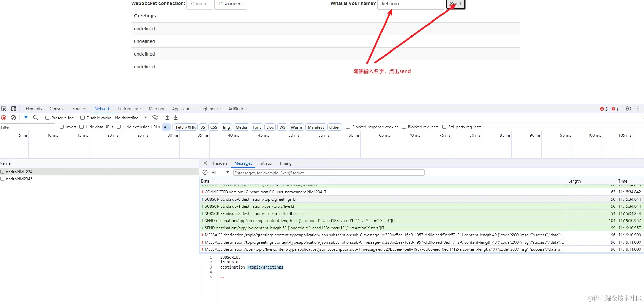Open the Headers detail tab
Image resolution: width=644 pixels, height=304 pixels.
click(220, 163)
